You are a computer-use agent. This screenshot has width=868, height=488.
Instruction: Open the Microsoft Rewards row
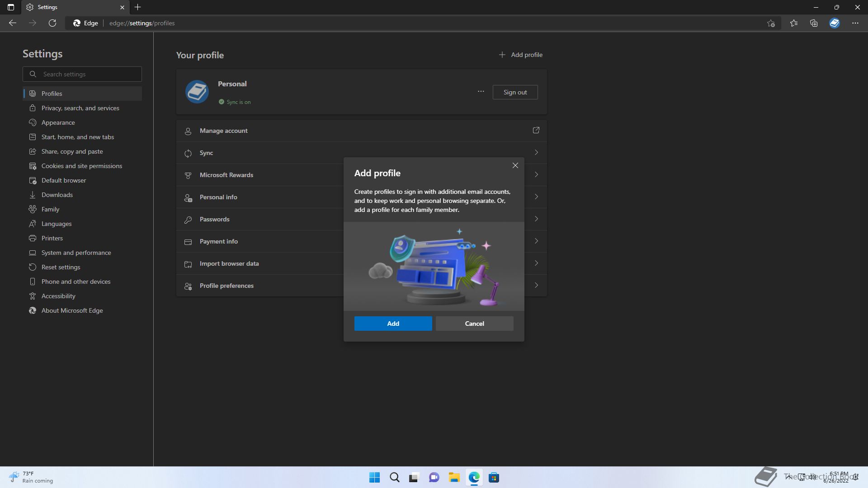tap(362, 175)
